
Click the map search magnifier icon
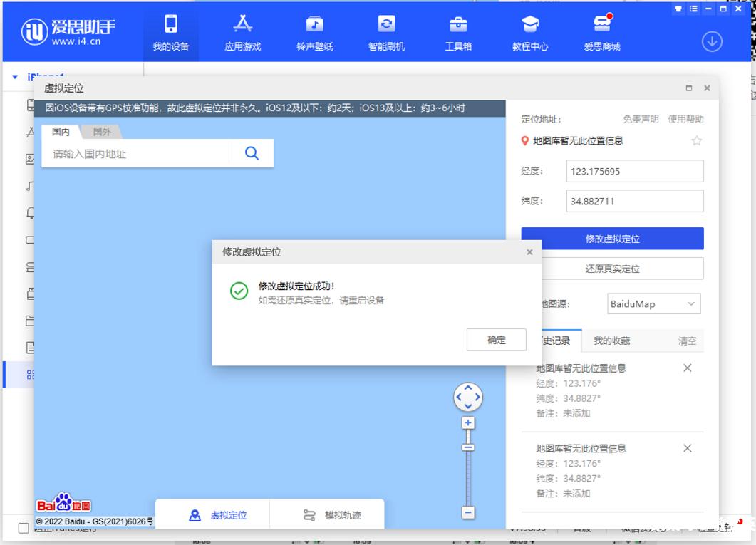252,153
